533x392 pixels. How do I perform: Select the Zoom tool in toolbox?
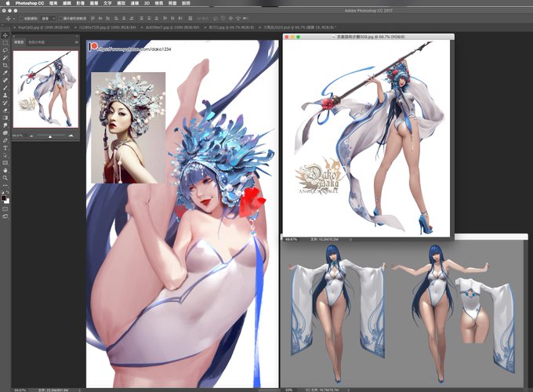(5, 178)
